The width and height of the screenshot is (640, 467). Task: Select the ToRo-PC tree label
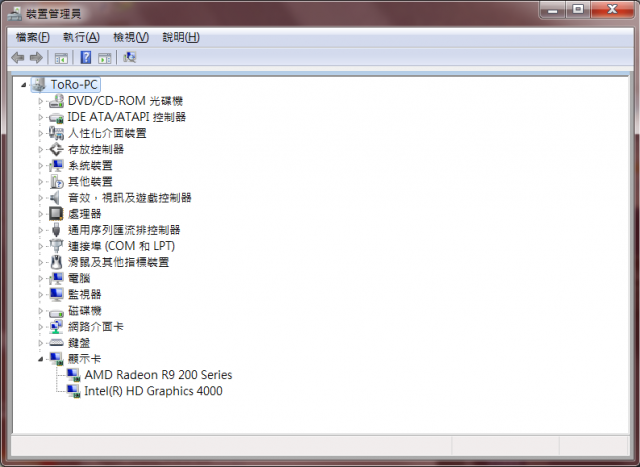[74, 85]
